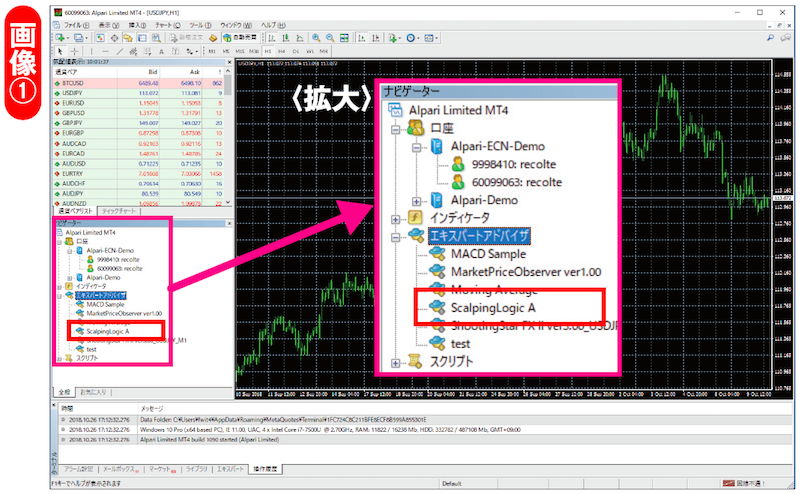800x494 pixels.
Task: Open the チャート menu
Action: (x=168, y=25)
